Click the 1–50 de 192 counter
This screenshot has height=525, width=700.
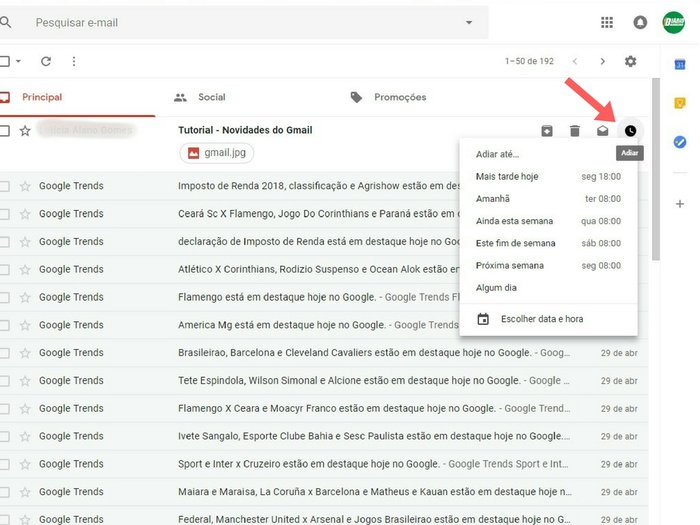[x=529, y=61]
